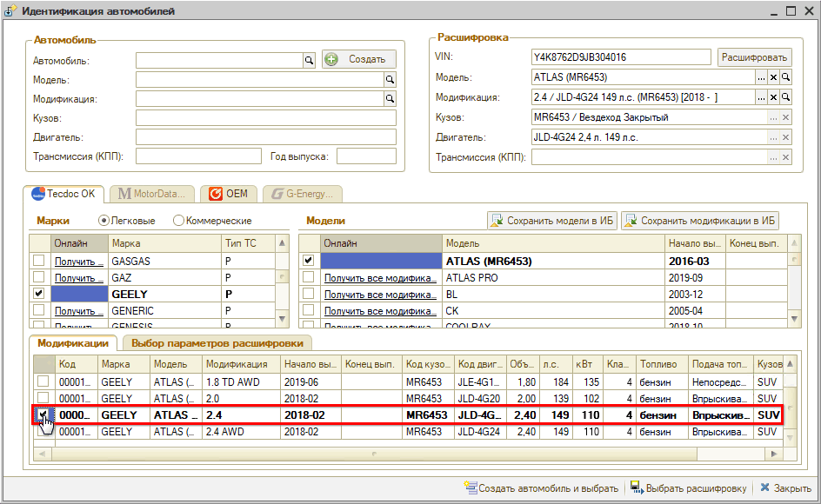Click the magnifier next to ATLAS (MR6453)
This screenshot has height=504, width=821.
[x=785, y=77]
